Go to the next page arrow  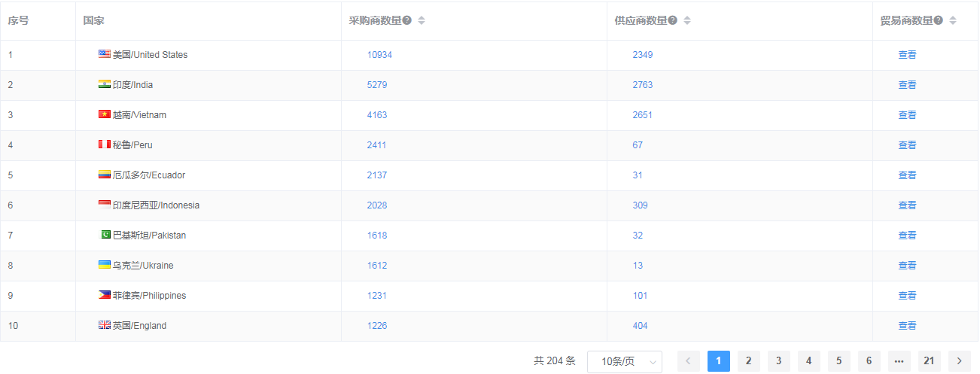pyautogui.click(x=960, y=361)
